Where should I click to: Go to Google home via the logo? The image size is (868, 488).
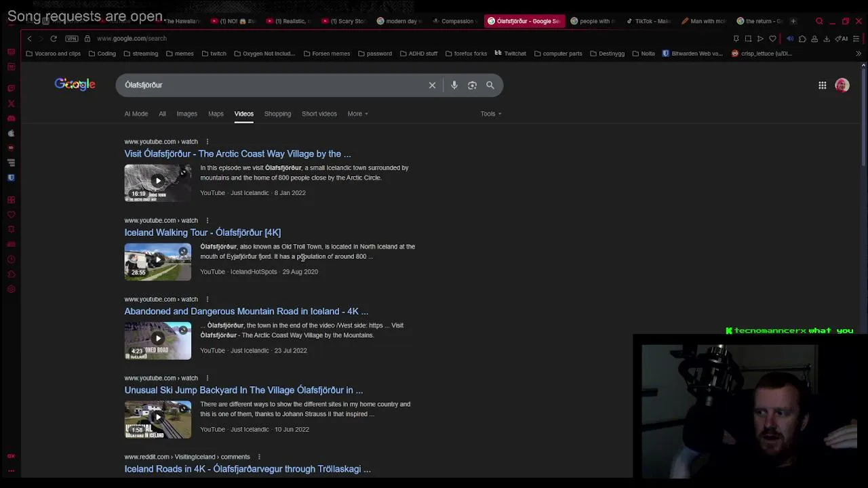(x=75, y=84)
